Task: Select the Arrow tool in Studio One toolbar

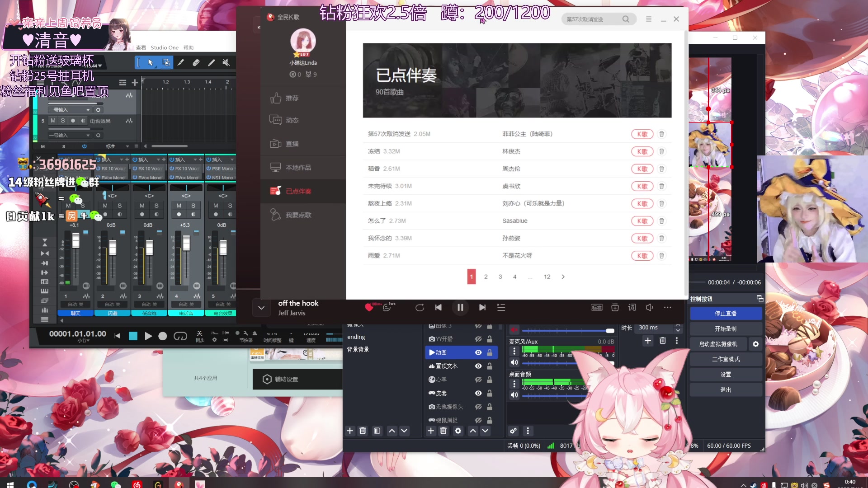Action: tap(150, 62)
